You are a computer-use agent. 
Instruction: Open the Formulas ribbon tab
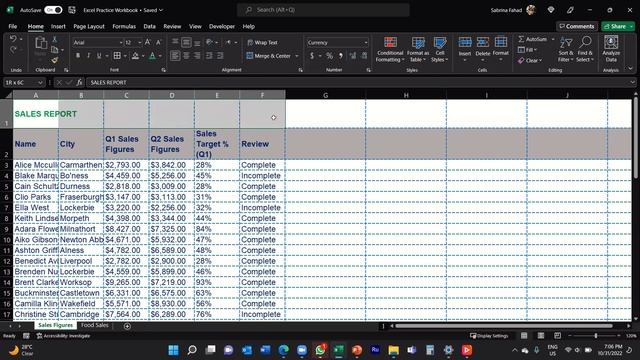pyautogui.click(x=124, y=27)
